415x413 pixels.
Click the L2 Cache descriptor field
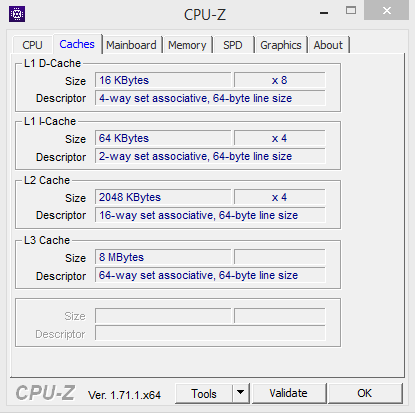point(210,215)
